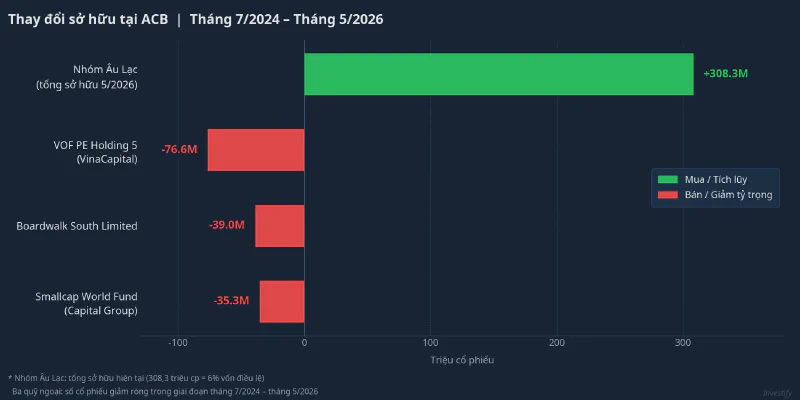The width and height of the screenshot is (800, 400).
Task: Click the green Nhóm Âu Lạc bar
Action: 499,74
